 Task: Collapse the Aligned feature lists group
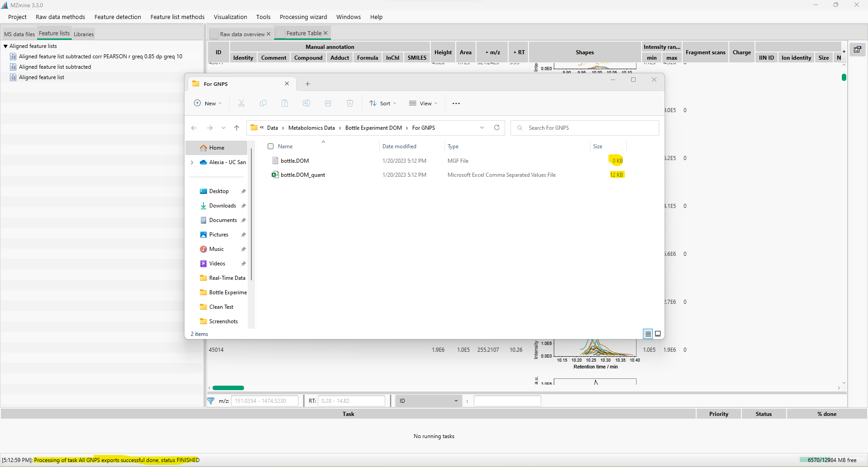pyautogui.click(x=5, y=46)
